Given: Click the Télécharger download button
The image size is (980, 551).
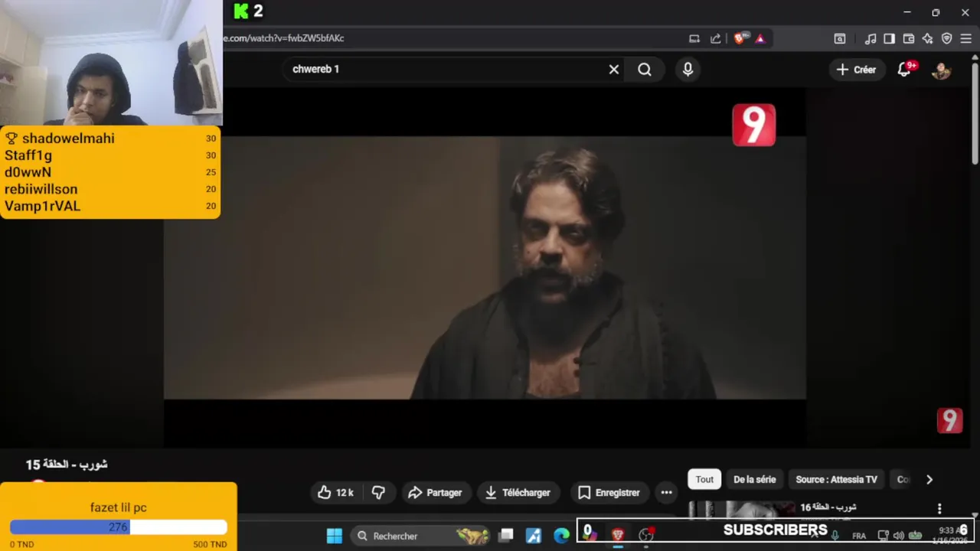Looking at the screenshot, I should coord(518,493).
